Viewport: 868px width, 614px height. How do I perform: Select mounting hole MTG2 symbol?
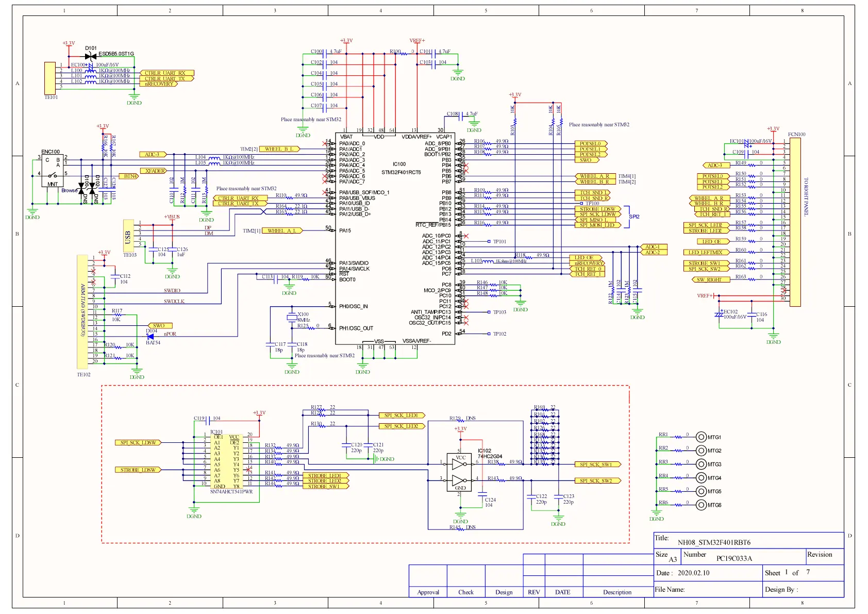(x=701, y=451)
